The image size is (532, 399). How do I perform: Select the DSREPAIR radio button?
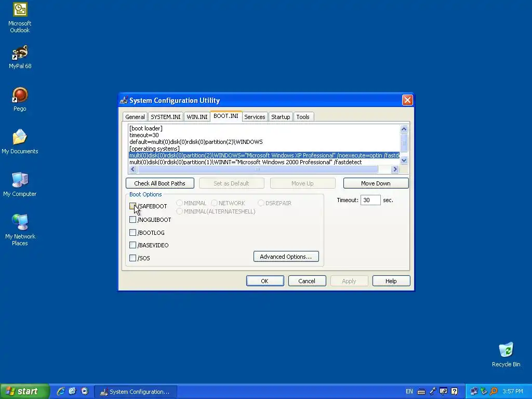click(261, 203)
